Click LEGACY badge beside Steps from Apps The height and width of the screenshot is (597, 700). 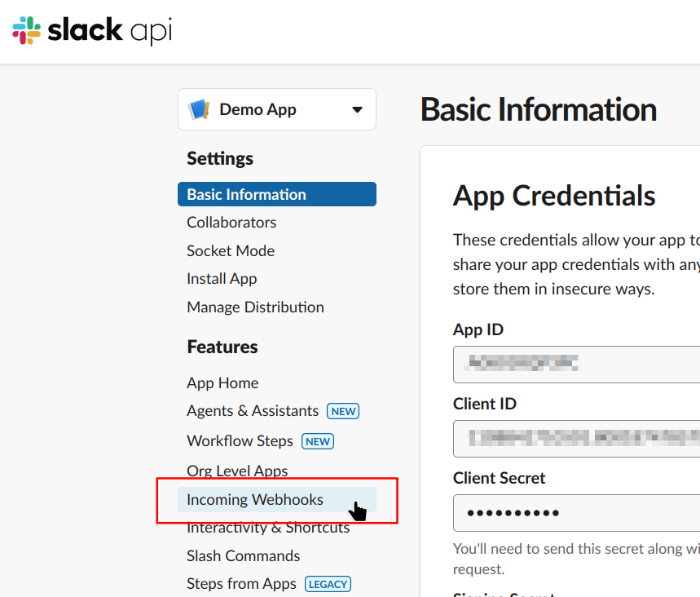[x=328, y=585]
